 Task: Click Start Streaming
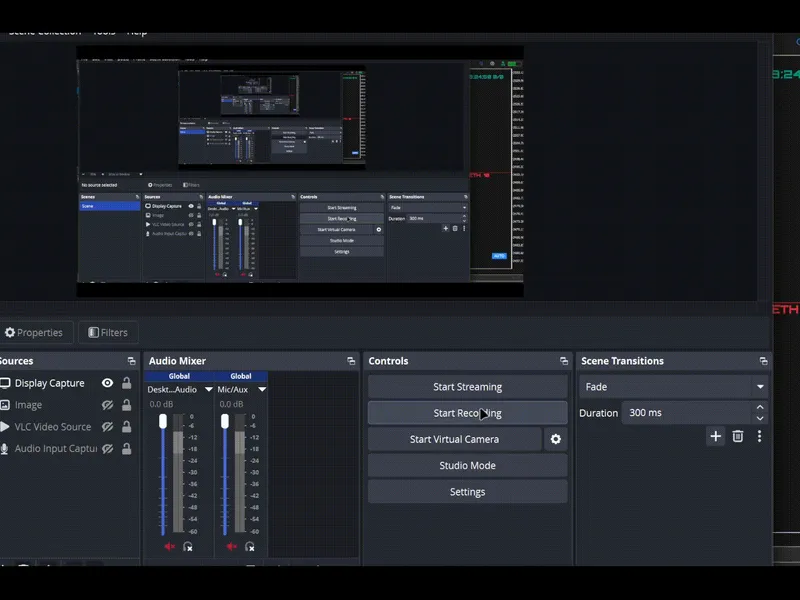click(467, 387)
